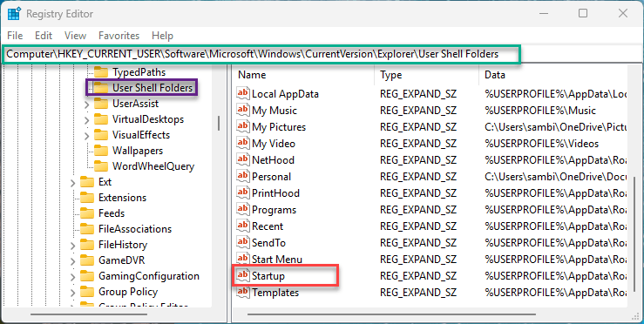
Task: Click the string icon beside Startup
Action: point(243,275)
